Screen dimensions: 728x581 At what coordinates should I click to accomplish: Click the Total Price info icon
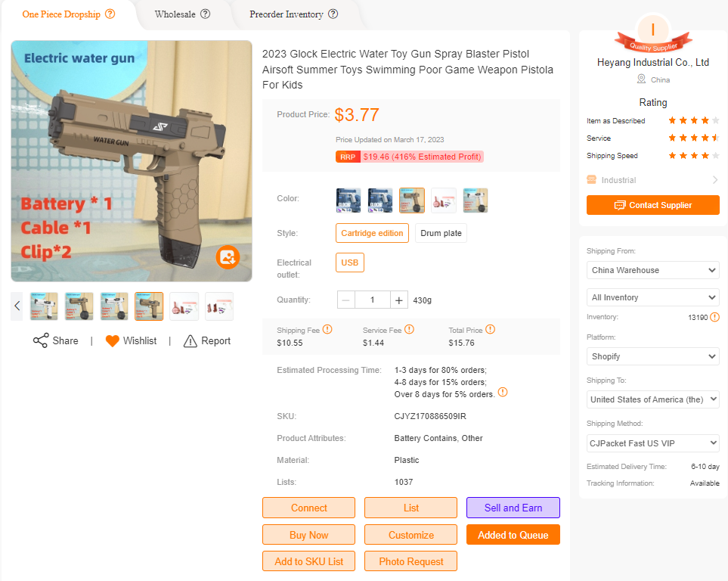click(x=491, y=330)
